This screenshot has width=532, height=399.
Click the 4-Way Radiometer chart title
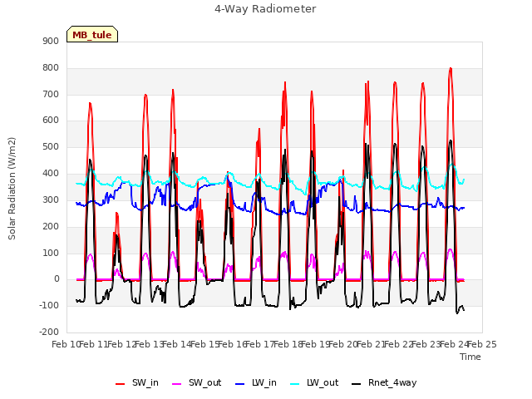point(265,9)
